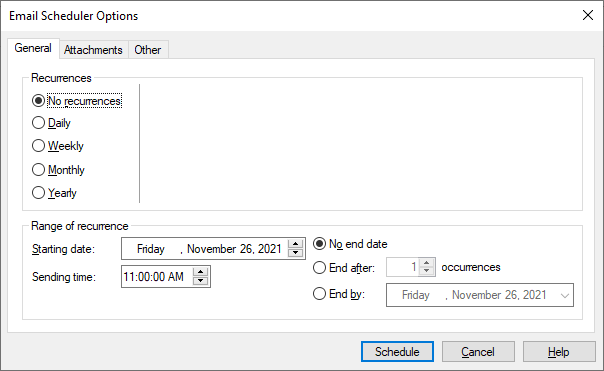Decrease sending time with down spinner arrow
Image resolution: width=604 pixels, height=371 pixels.
[200, 281]
